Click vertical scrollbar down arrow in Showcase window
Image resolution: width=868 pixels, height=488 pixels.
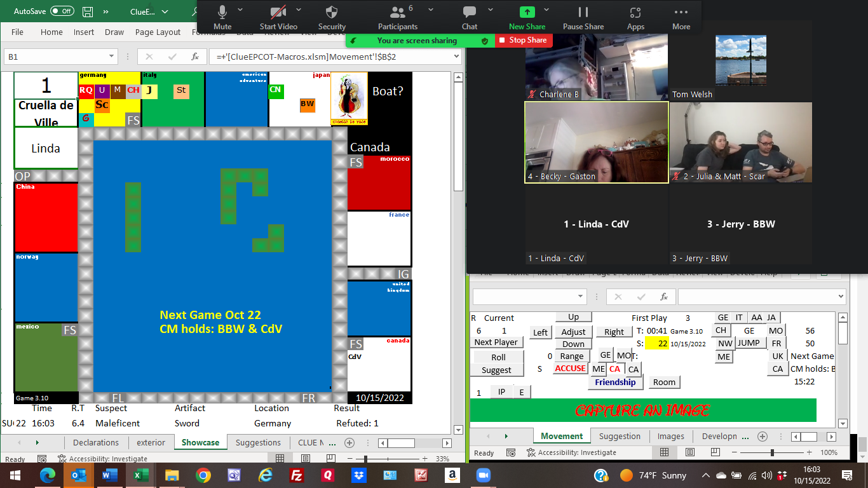coord(459,430)
